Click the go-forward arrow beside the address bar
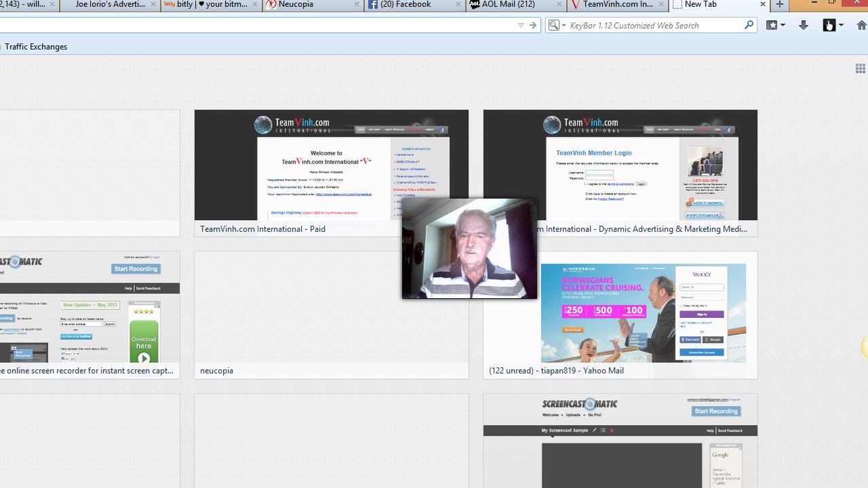Screen dimensions: 868x488 pyautogui.click(x=533, y=24)
